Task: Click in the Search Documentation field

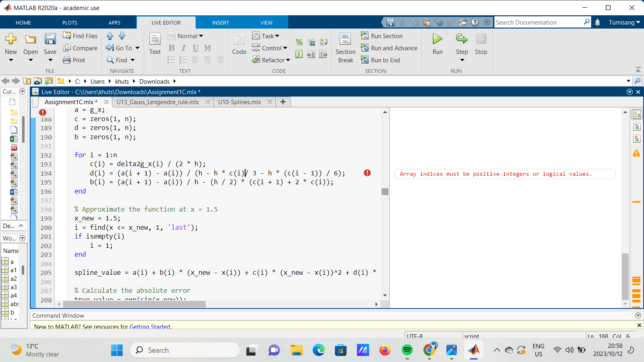Action: (x=539, y=22)
